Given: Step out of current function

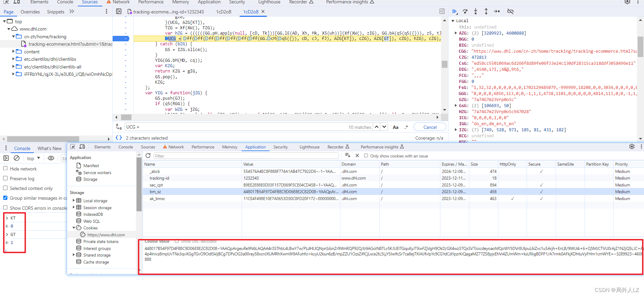Looking at the screenshot, I should pos(486,11).
